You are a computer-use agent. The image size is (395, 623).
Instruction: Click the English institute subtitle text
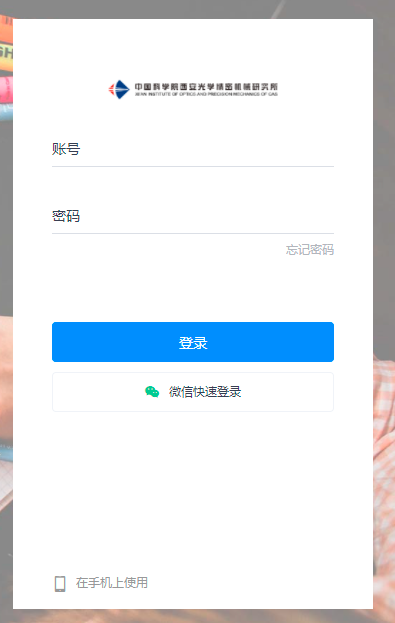point(206,94)
